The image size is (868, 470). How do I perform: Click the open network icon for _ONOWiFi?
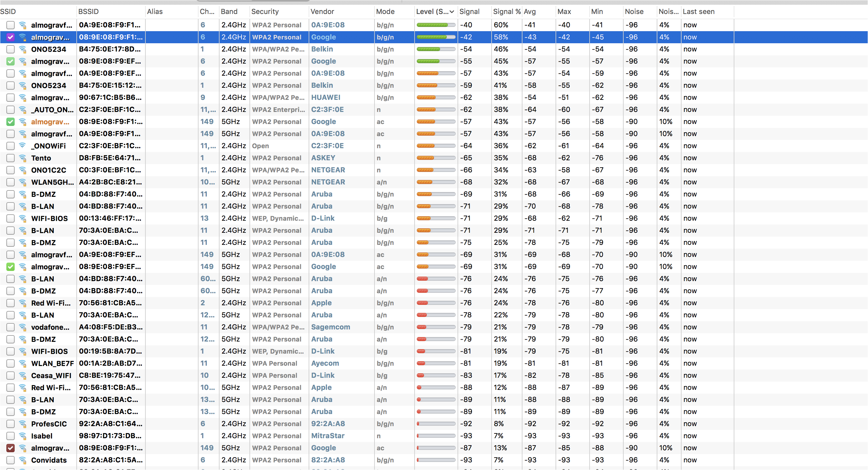[x=23, y=146]
